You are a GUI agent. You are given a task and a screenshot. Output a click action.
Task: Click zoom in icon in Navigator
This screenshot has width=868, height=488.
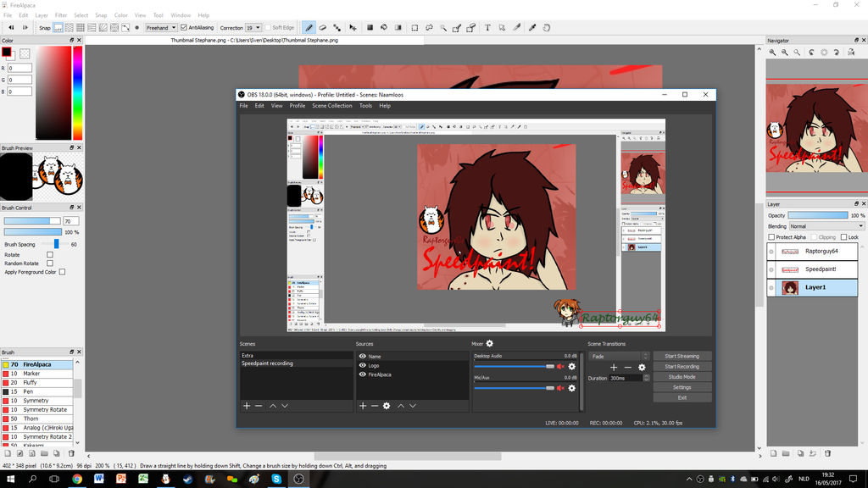point(773,53)
